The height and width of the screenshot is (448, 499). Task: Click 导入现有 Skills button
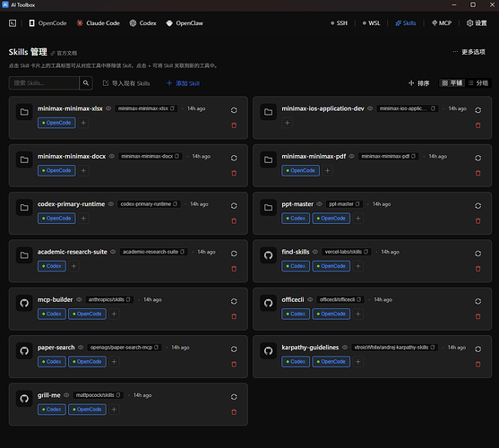pyautogui.click(x=126, y=83)
